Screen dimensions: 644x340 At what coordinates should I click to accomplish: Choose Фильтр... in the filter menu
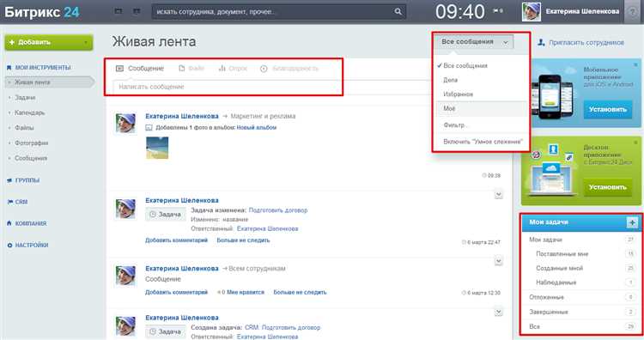454,124
